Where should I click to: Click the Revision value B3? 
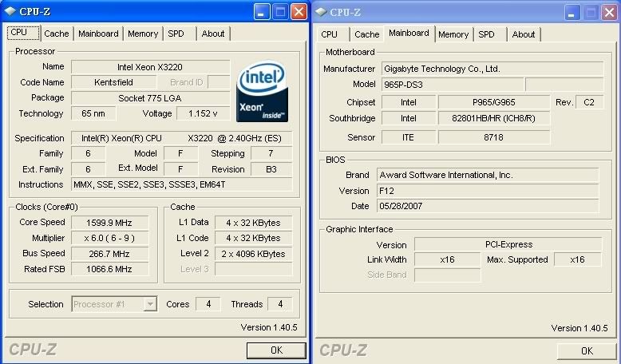coord(271,169)
